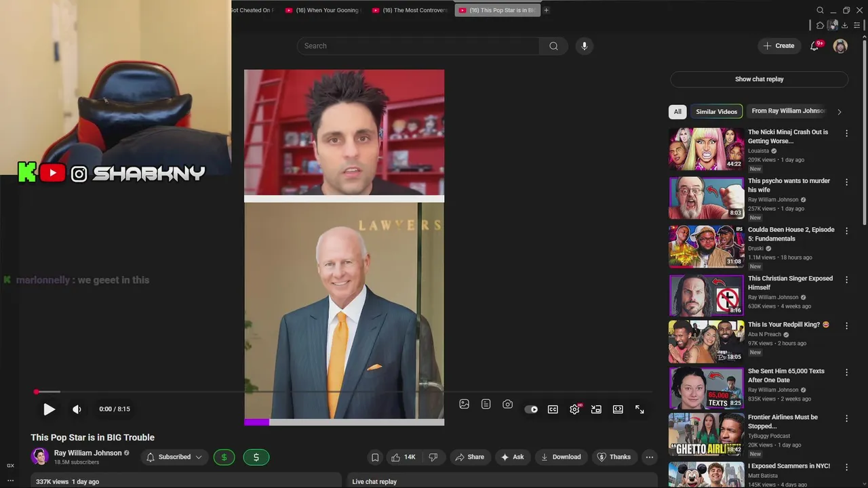Switch to 'The Most Controvers' tab
The image size is (868, 488).
[409, 10]
